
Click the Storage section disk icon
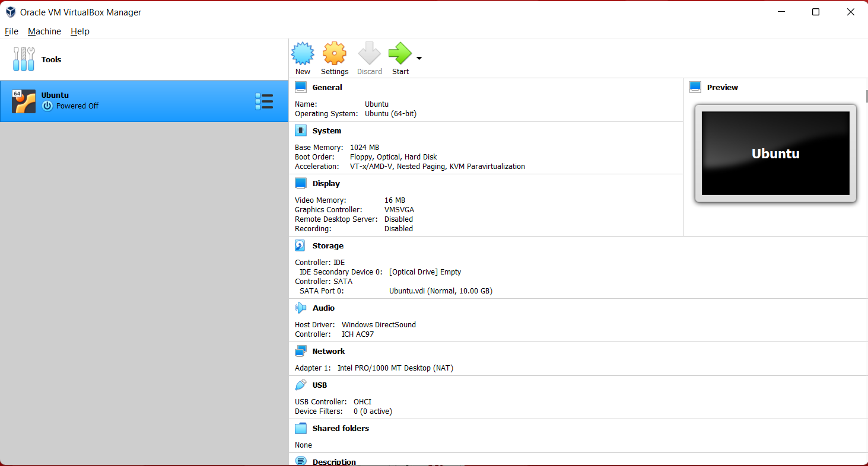tap(300, 245)
